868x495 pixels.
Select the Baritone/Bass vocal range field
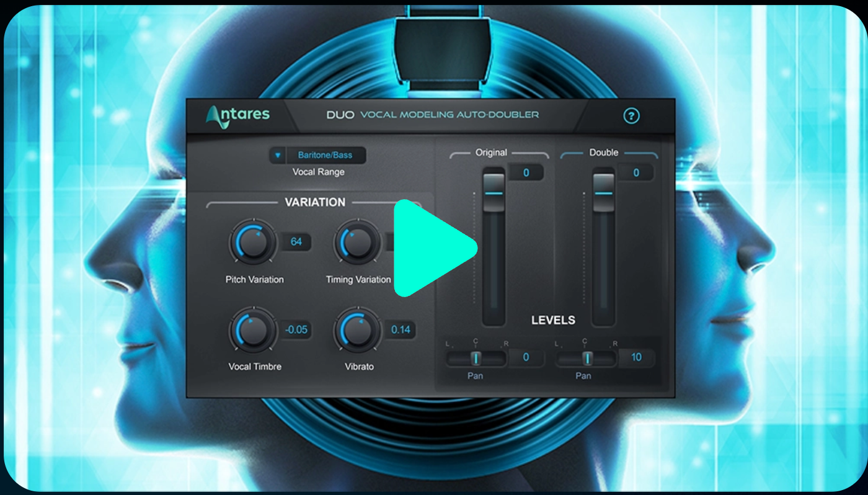pyautogui.click(x=325, y=155)
